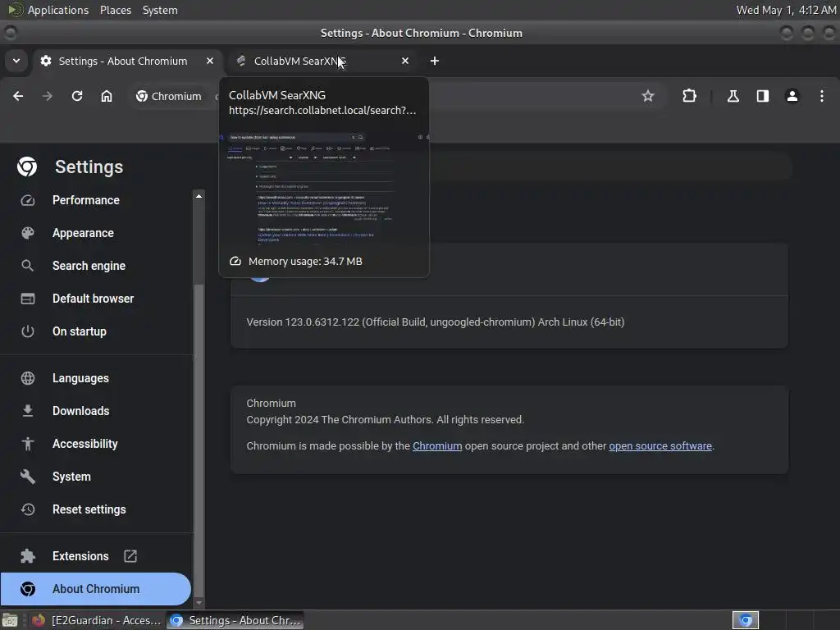
Task: Click the SearXNG tab preview thumbnail
Action: [324, 188]
